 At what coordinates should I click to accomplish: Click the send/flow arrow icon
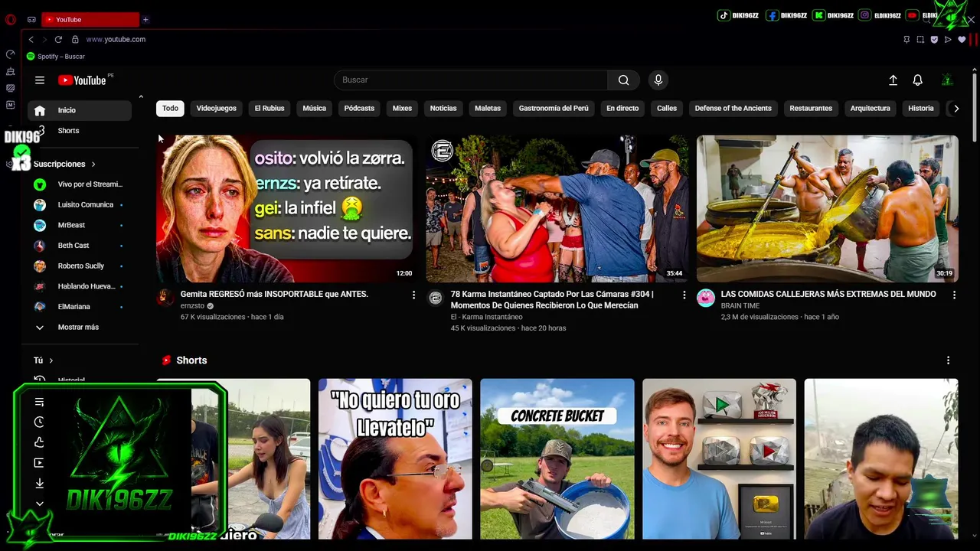coord(948,39)
